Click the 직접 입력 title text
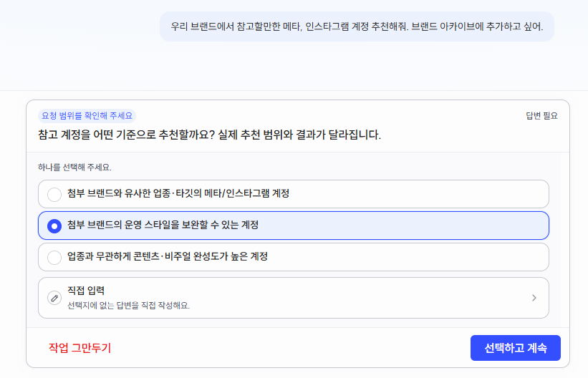Viewport: 588px width, 378px height. 86,291
